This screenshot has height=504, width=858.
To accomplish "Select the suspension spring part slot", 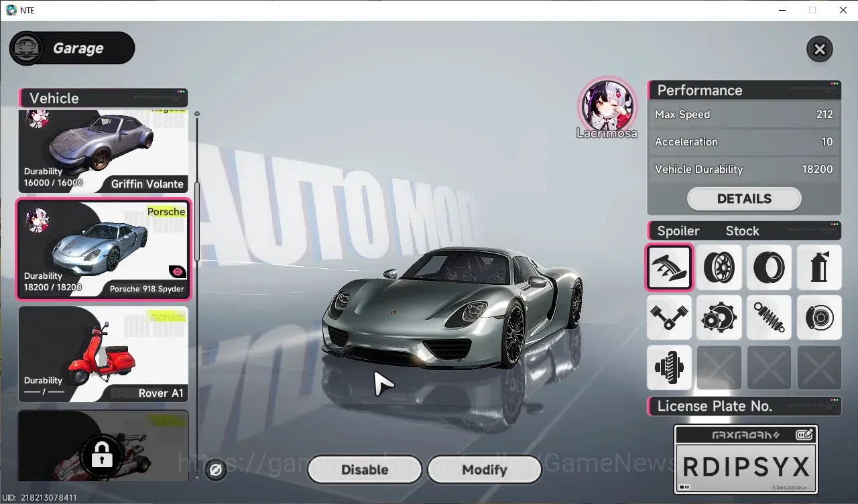I will pos(770,317).
